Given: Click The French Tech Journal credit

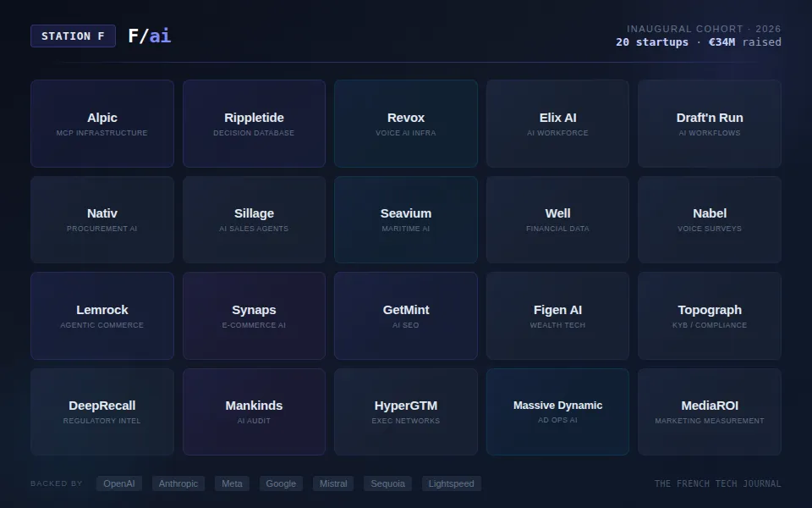Looking at the screenshot, I should coord(718,483).
